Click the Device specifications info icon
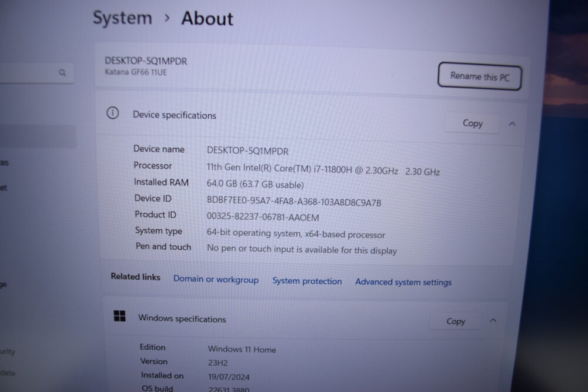 (x=112, y=113)
